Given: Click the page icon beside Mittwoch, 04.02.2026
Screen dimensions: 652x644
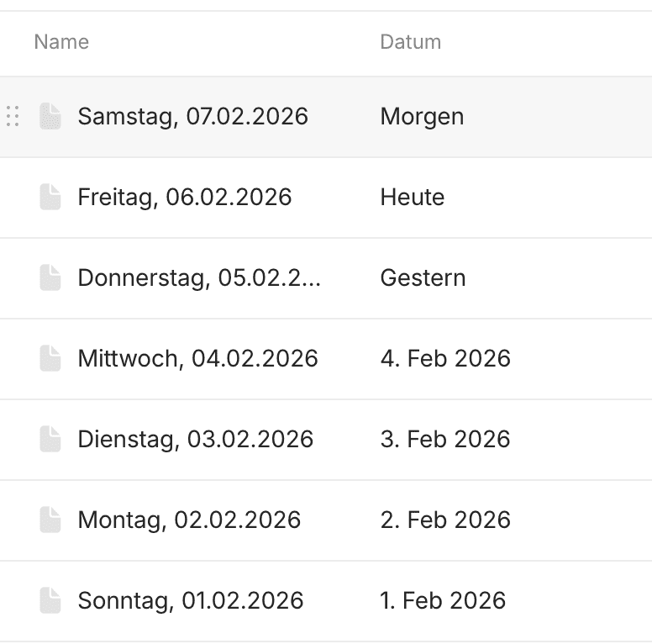Looking at the screenshot, I should click(50, 358).
